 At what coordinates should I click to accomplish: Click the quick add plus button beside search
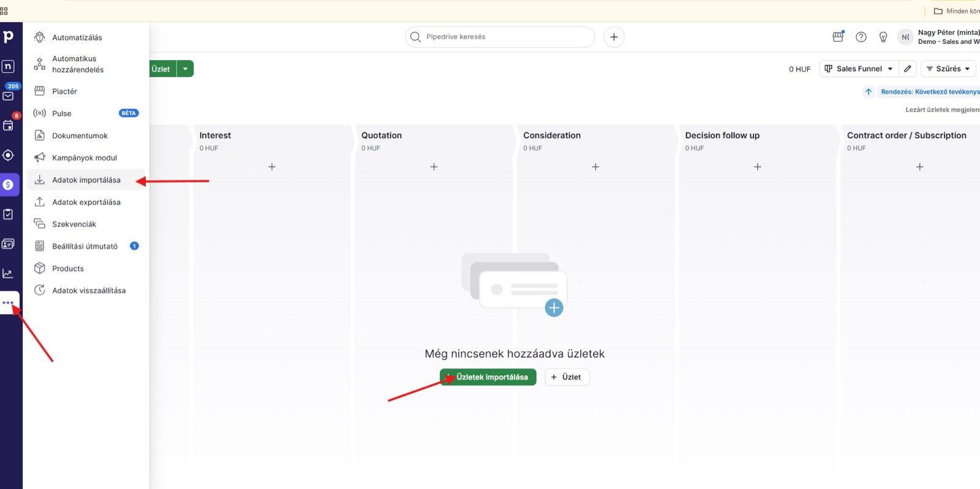[x=614, y=37]
